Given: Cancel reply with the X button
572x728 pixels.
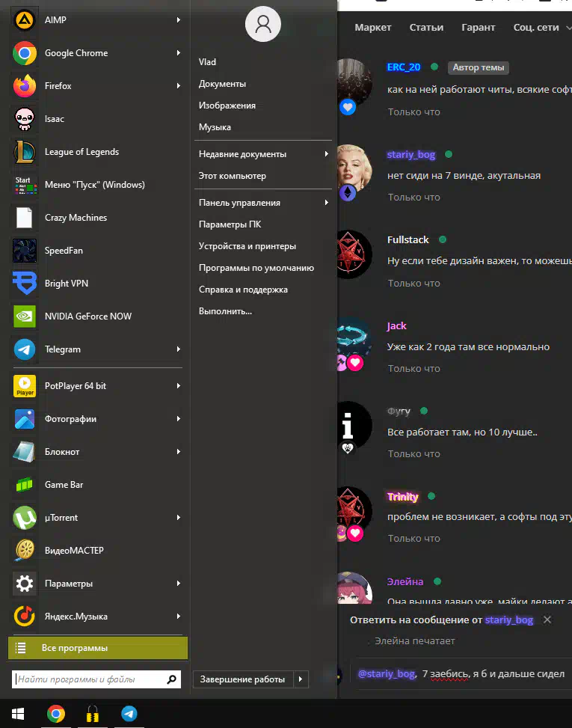Looking at the screenshot, I should coord(547,620).
